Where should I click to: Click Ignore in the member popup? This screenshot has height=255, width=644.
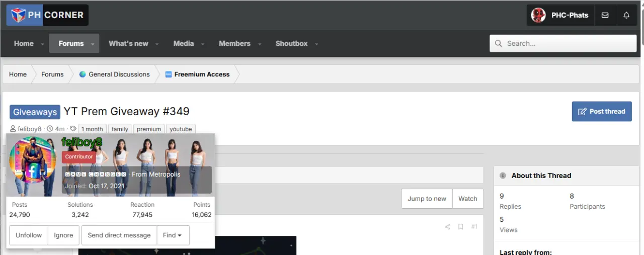(x=63, y=235)
